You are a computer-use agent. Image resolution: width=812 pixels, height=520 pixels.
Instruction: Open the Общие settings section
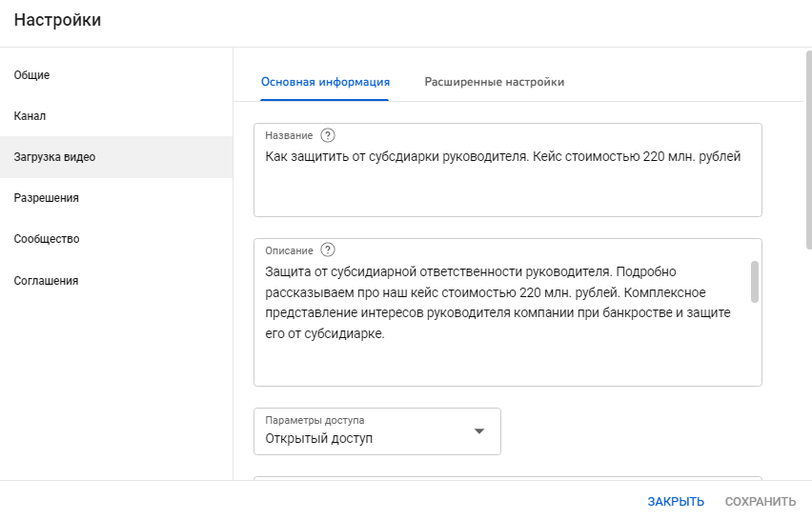pyautogui.click(x=31, y=75)
